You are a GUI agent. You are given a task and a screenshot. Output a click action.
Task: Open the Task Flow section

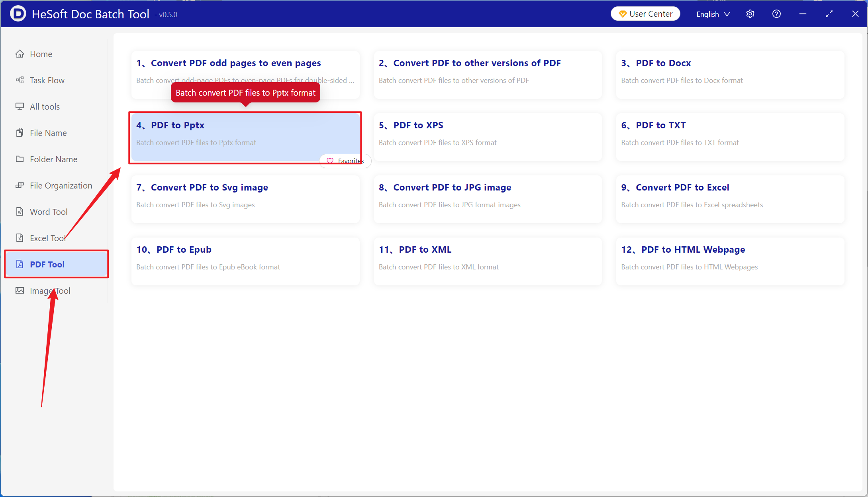(56, 80)
